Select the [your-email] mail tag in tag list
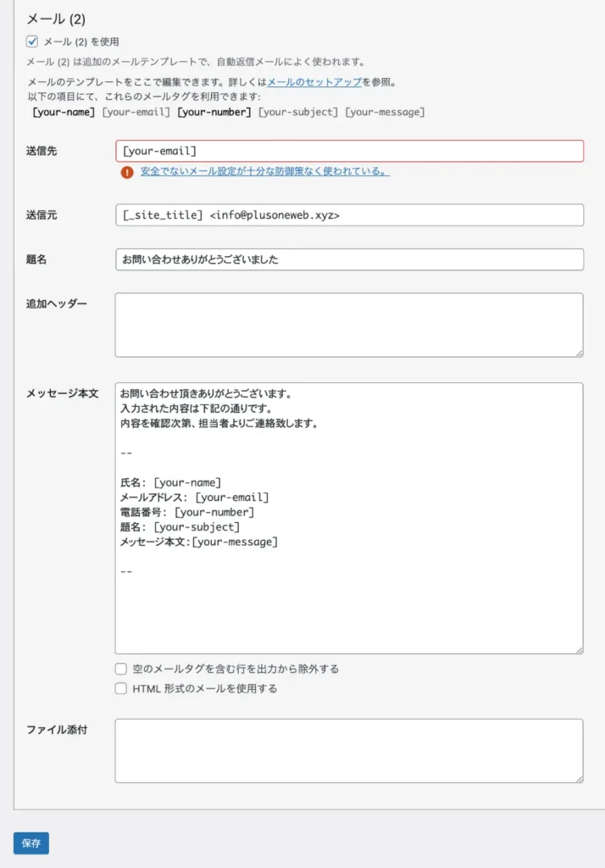605x868 pixels. [x=136, y=112]
